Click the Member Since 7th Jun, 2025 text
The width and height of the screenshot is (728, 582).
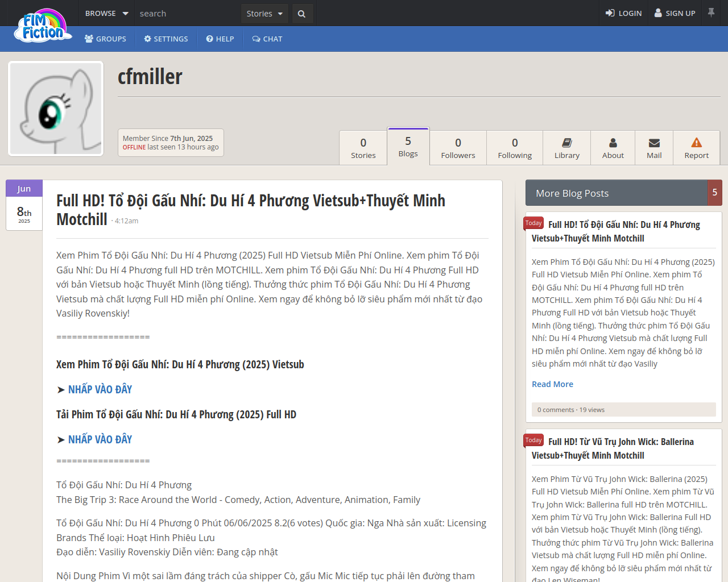point(168,138)
